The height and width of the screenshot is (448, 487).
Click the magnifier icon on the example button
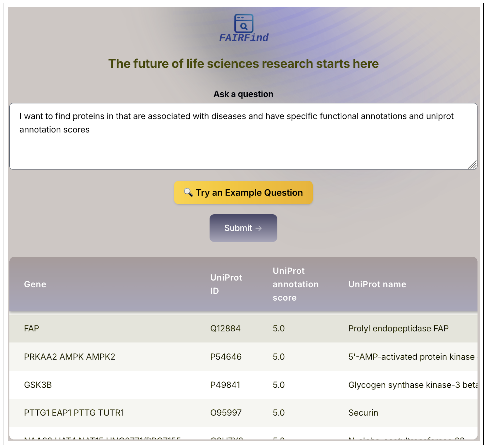[189, 192]
